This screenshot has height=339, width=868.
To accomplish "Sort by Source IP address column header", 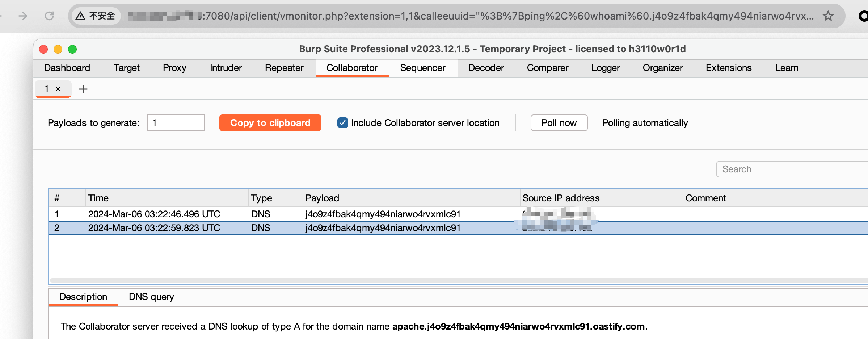I will [x=601, y=198].
